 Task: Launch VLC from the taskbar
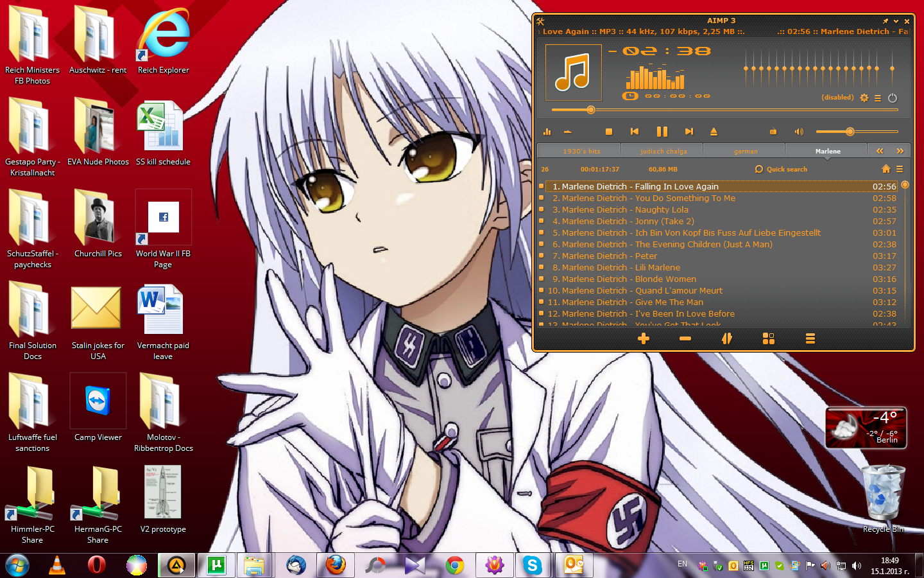pos(57,565)
